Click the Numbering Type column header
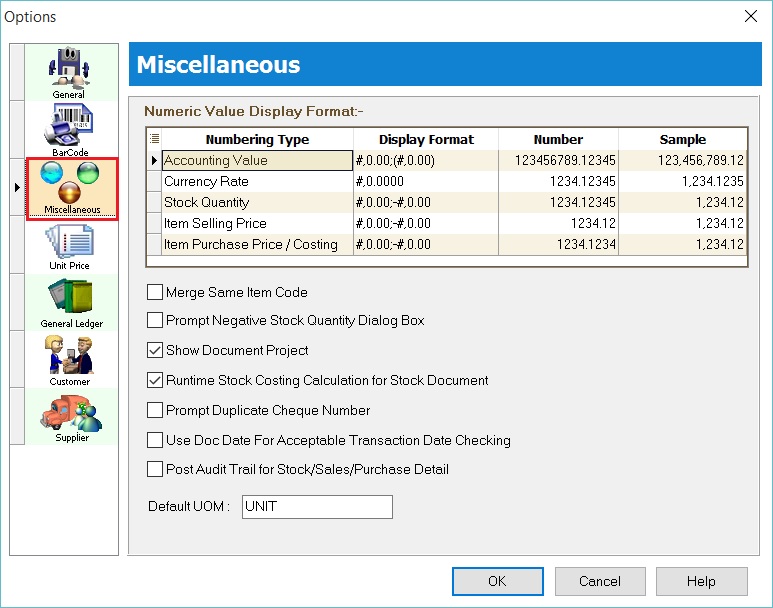This screenshot has height=608, width=773. 257,140
